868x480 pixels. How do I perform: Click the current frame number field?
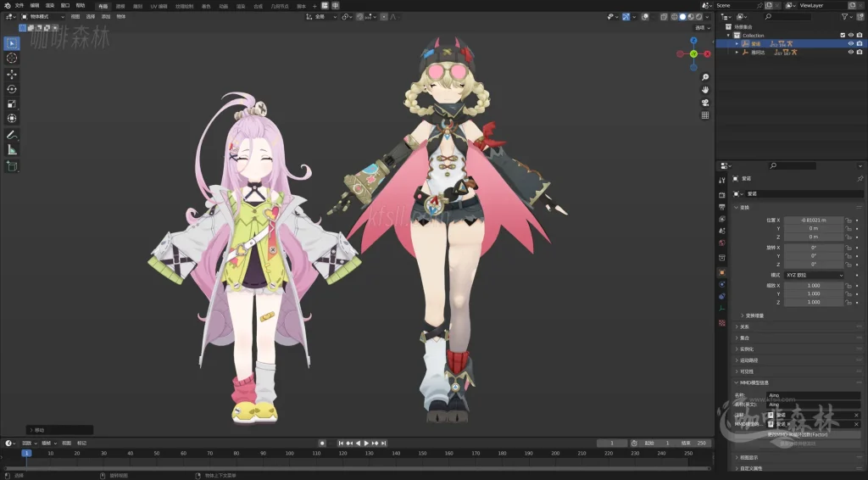612,444
